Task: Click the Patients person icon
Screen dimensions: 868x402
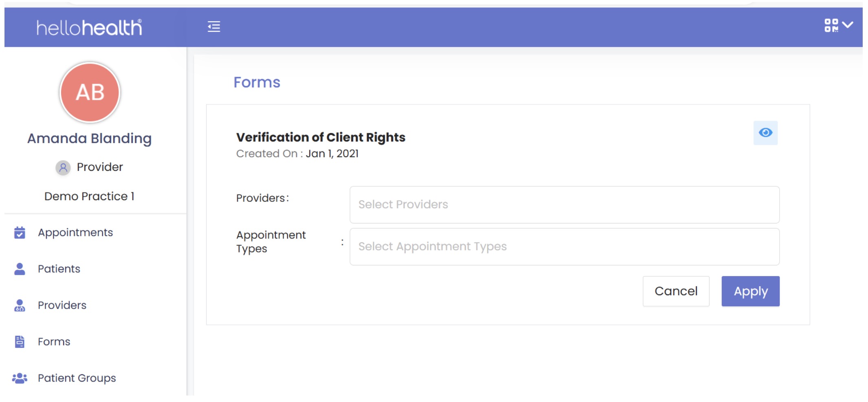Action: (x=20, y=269)
